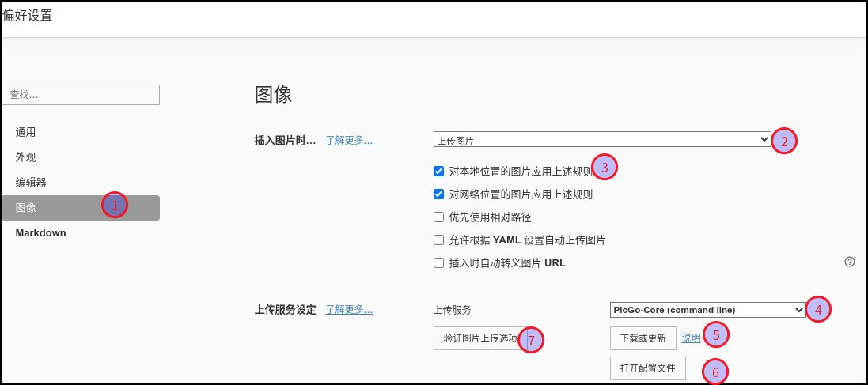Click the help question mark icon
This screenshot has height=385, width=868.
(850, 262)
